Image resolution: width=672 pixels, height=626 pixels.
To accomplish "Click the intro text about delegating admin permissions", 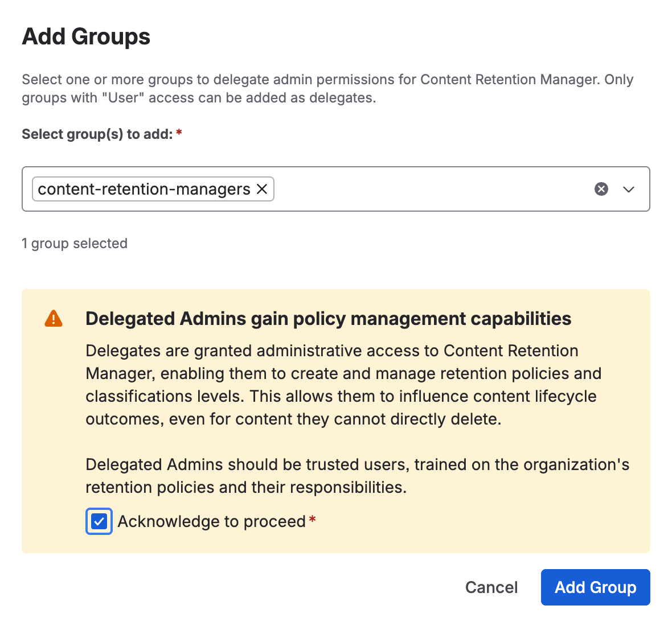I will point(327,89).
